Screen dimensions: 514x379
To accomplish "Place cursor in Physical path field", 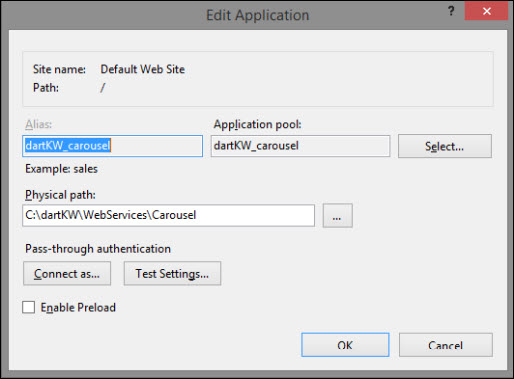I will (168, 216).
